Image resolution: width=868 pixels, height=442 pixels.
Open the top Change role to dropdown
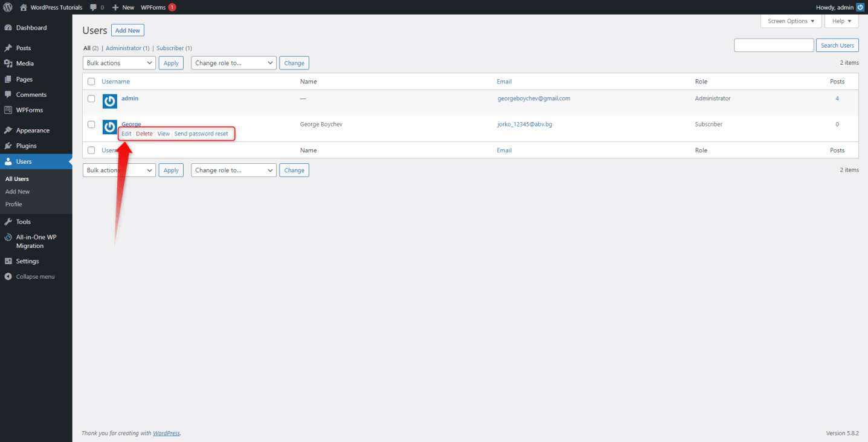click(x=234, y=63)
